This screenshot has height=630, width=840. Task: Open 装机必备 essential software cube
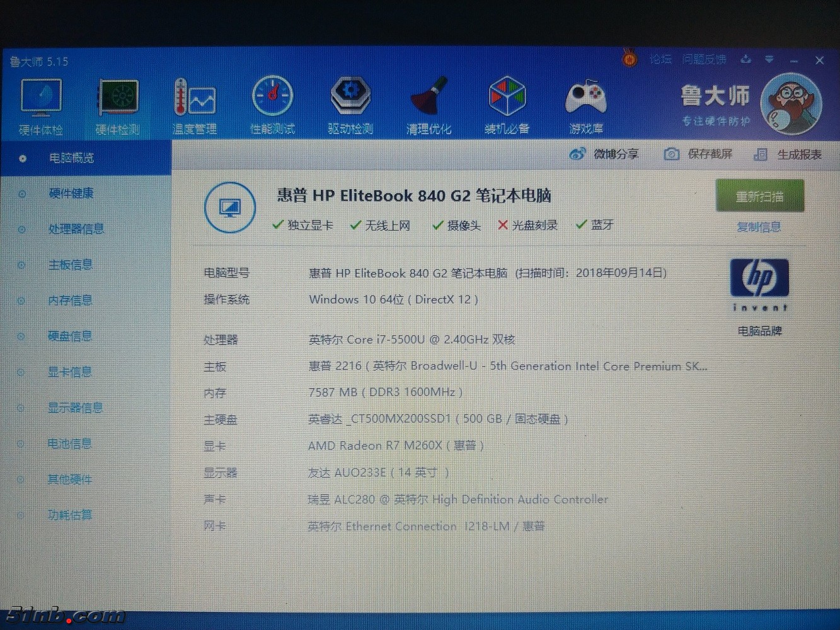click(507, 106)
